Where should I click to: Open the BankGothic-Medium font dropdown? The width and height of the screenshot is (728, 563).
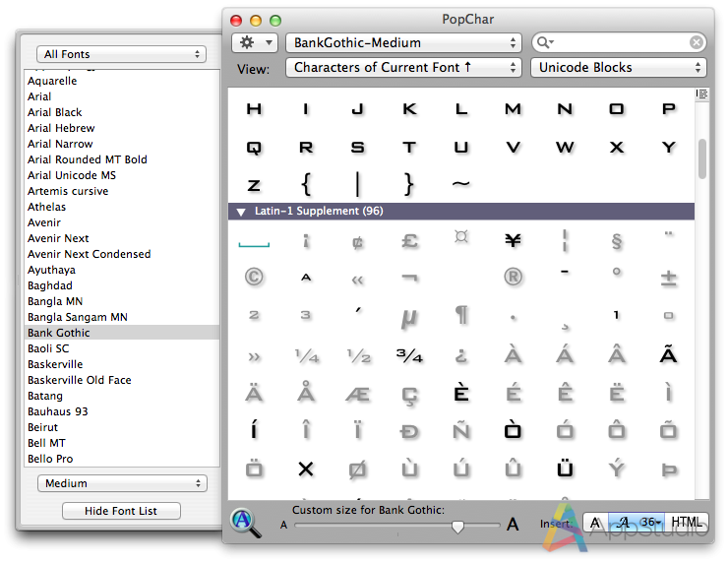[402, 42]
